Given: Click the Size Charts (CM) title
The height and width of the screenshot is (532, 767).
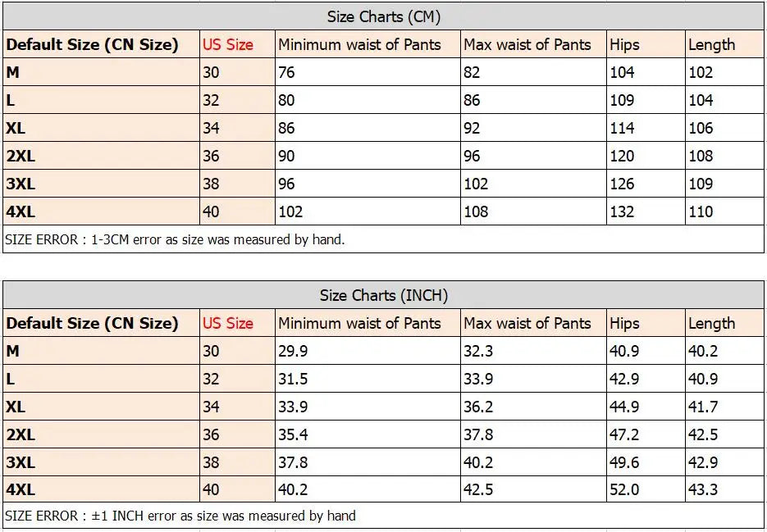Looking at the screenshot, I should click(384, 16).
